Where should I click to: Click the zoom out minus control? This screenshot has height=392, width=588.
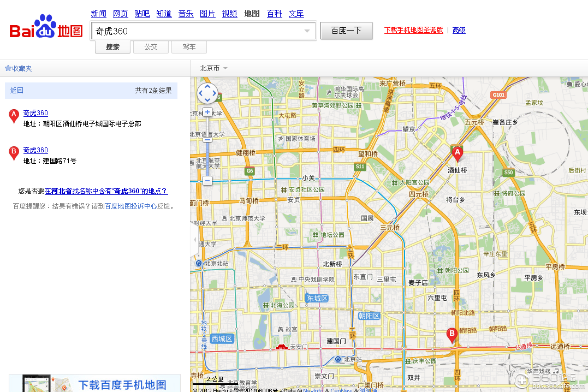[207, 180]
